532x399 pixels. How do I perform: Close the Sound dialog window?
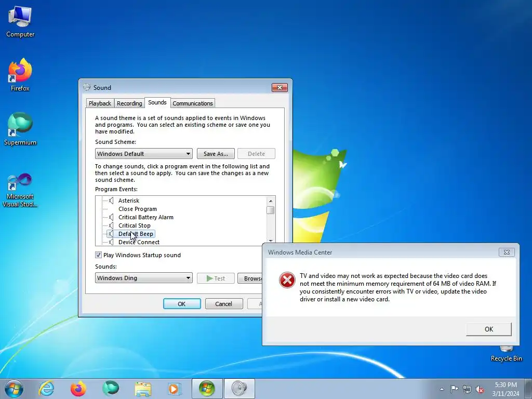tap(280, 87)
